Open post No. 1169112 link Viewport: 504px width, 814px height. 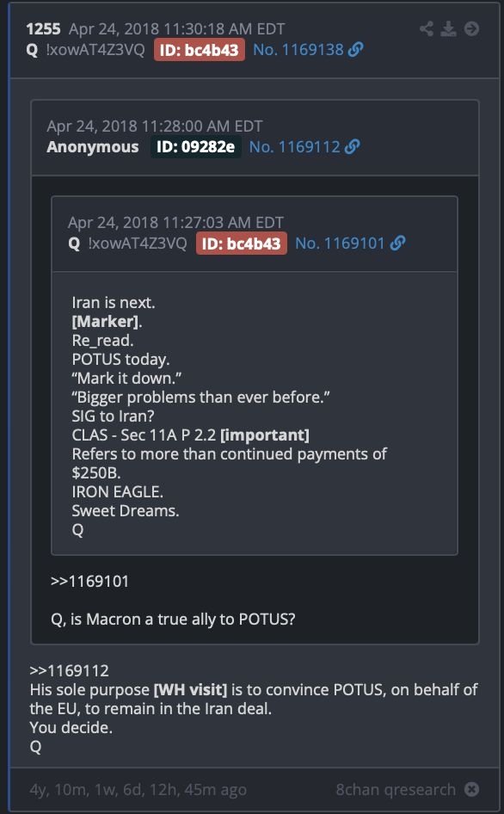click(x=295, y=147)
